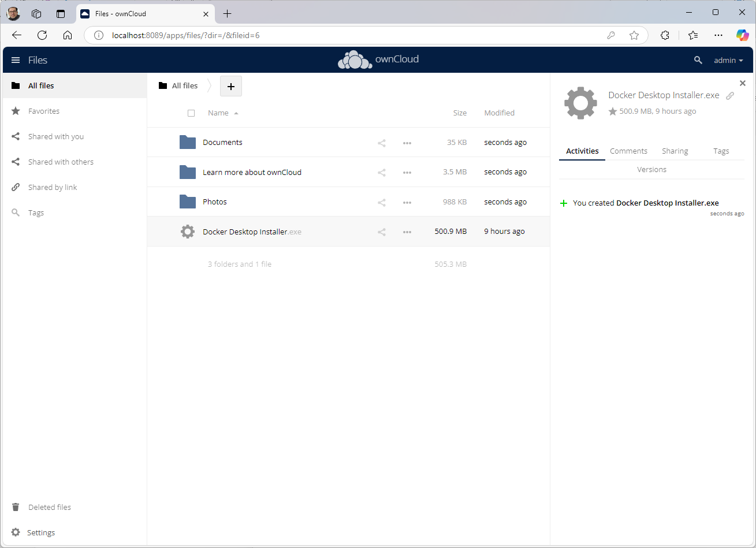Click the green plus activity icon
Viewport: 756px width, 548px height.
(564, 203)
